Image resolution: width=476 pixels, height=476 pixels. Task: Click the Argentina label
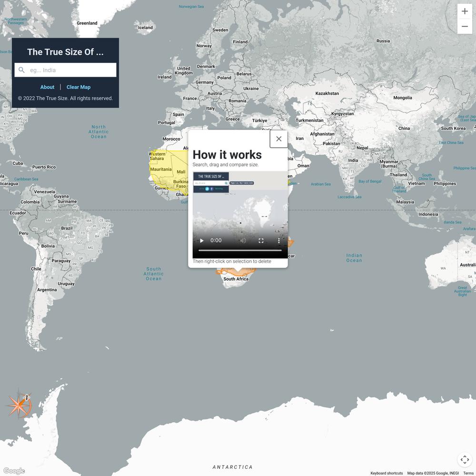(47, 290)
